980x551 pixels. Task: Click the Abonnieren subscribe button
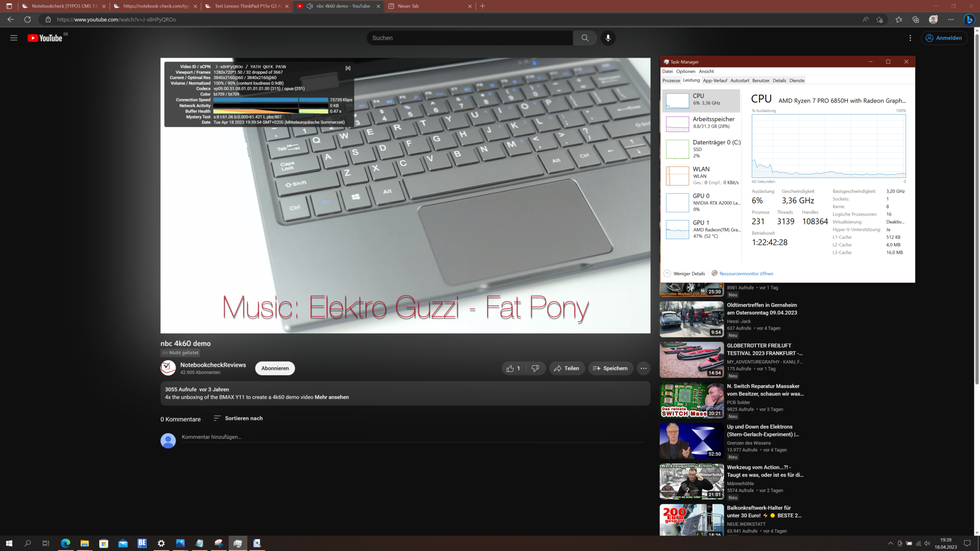275,368
